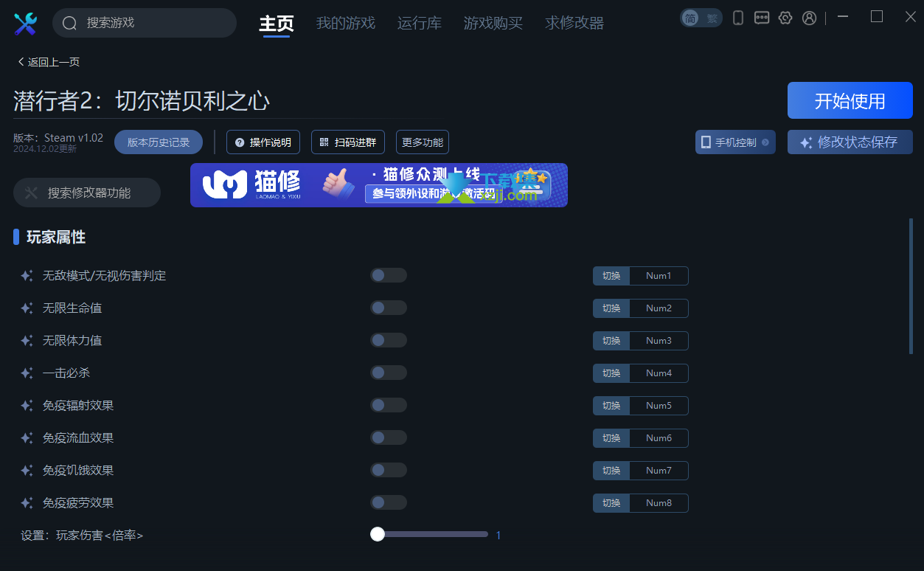Click 切换 hotkey mode for Num1
The width and height of the screenshot is (924, 571).
611,276
